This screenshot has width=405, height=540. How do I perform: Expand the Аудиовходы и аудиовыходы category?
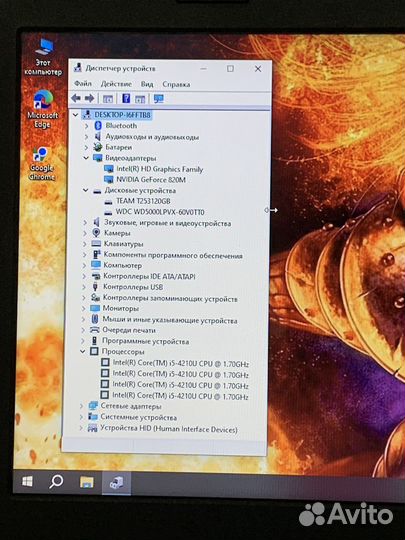(x=86, y=137)
